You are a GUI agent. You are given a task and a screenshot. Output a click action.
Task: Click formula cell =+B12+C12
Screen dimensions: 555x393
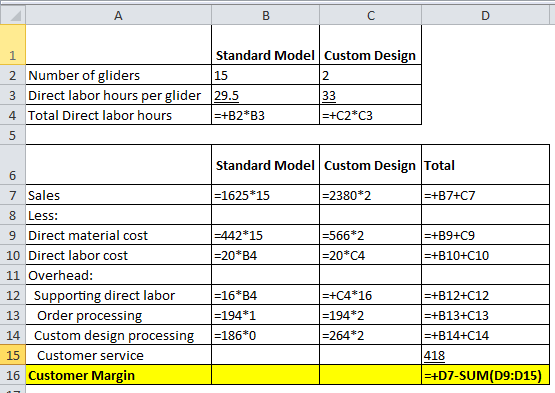[x=486, y=295]
